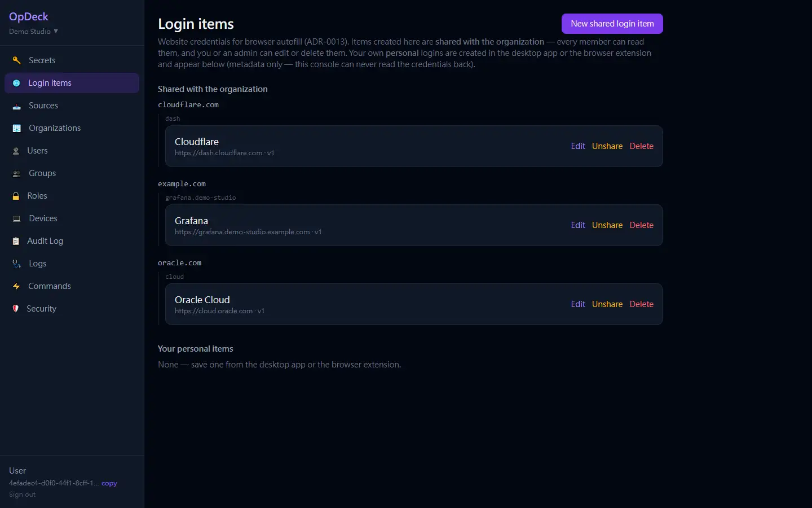Click the Login items globe icon
The height and width of the screenshot is (508, 812).
(x=16, y=83)
